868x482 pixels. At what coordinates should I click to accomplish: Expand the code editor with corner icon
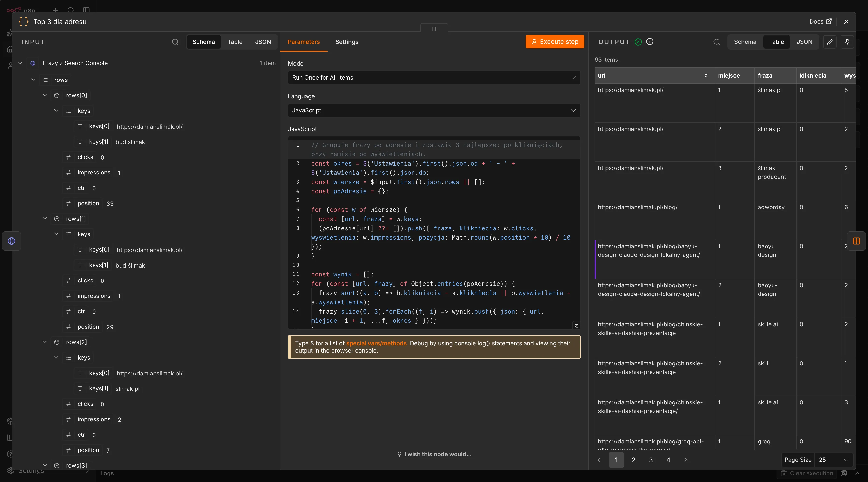click(x=576, y=325)
